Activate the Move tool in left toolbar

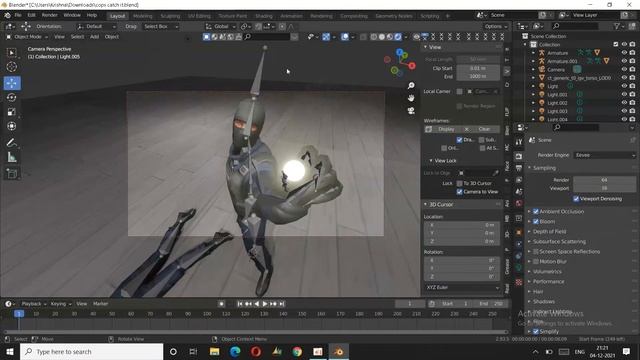[11, 83]
